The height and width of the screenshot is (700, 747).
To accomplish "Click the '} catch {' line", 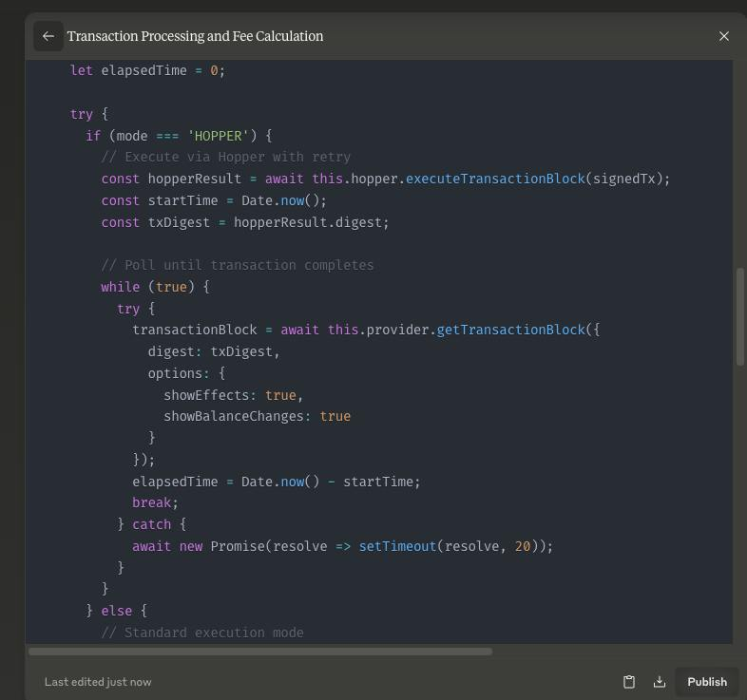I will tap(151, 524).
